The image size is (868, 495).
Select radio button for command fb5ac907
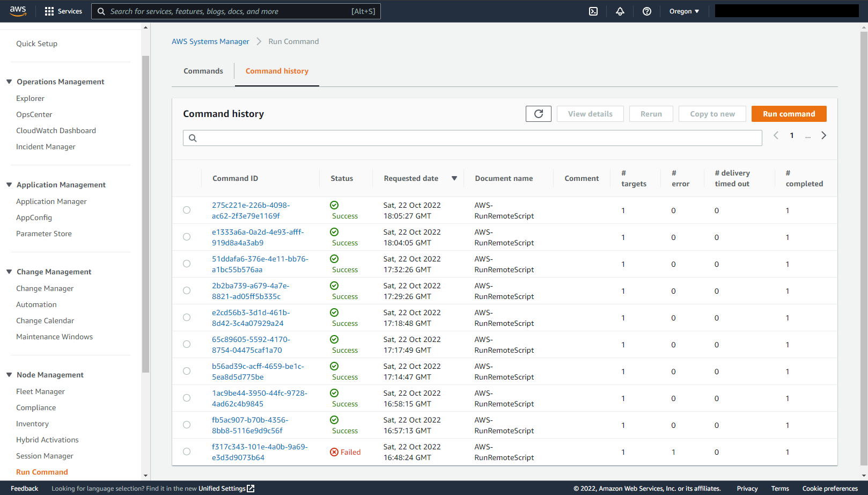pyautogui.click(x=187, y=425)
